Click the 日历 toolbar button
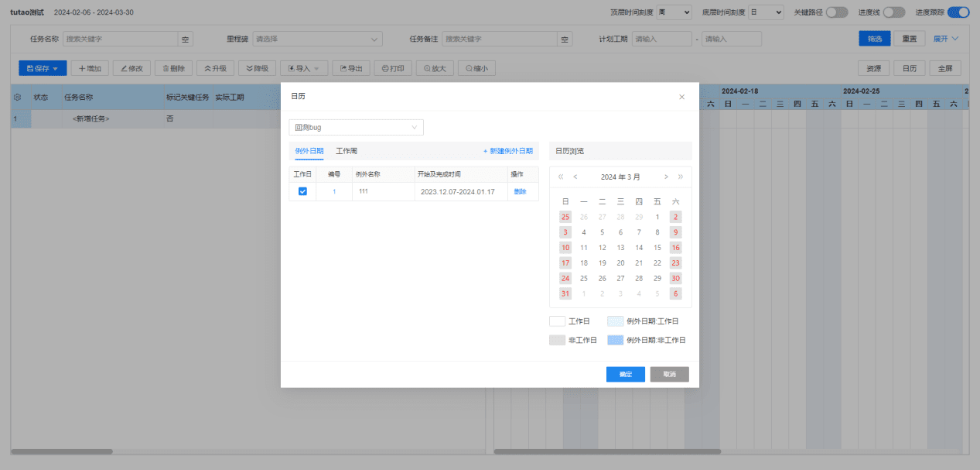This screenshot has width=980, height=470. (910, 68)
